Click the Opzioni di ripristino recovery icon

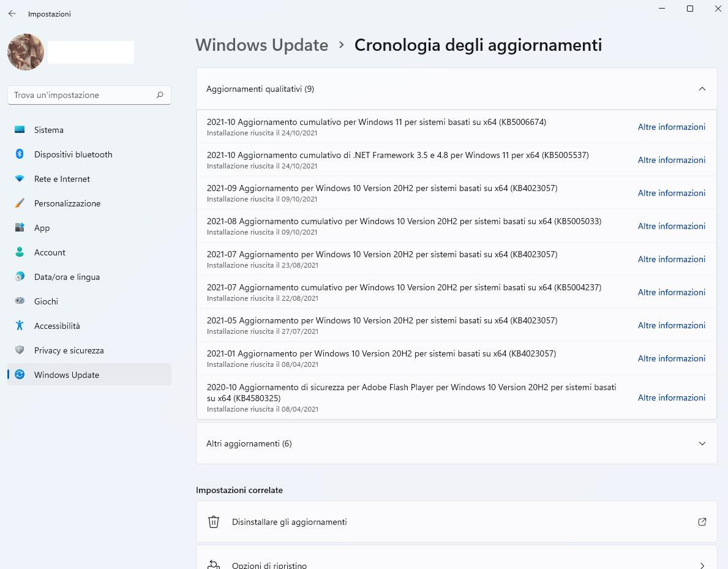[213, 564]
